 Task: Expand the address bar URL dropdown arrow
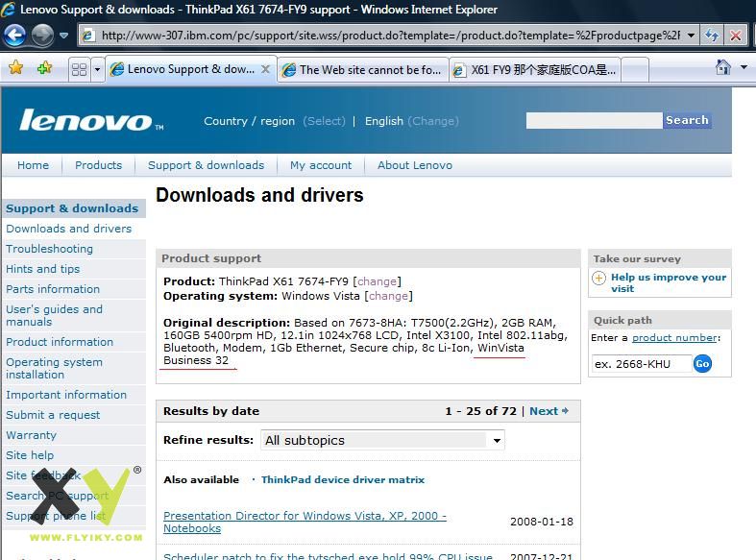pyautogui.click(x=691, y=36)
